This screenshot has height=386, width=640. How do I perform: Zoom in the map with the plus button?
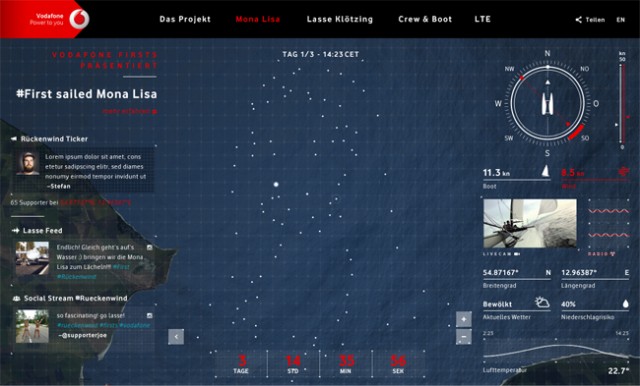[464, 319]
